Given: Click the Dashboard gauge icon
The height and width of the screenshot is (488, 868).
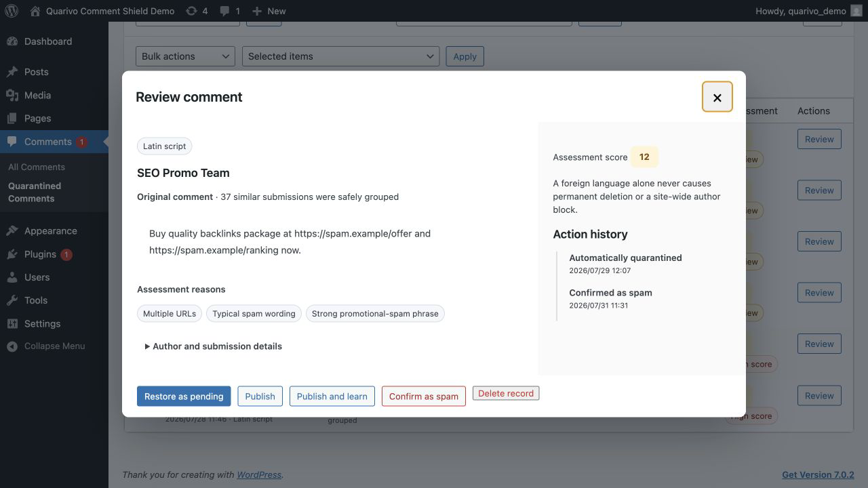Looking at the screenshot, I should (12, 41).
